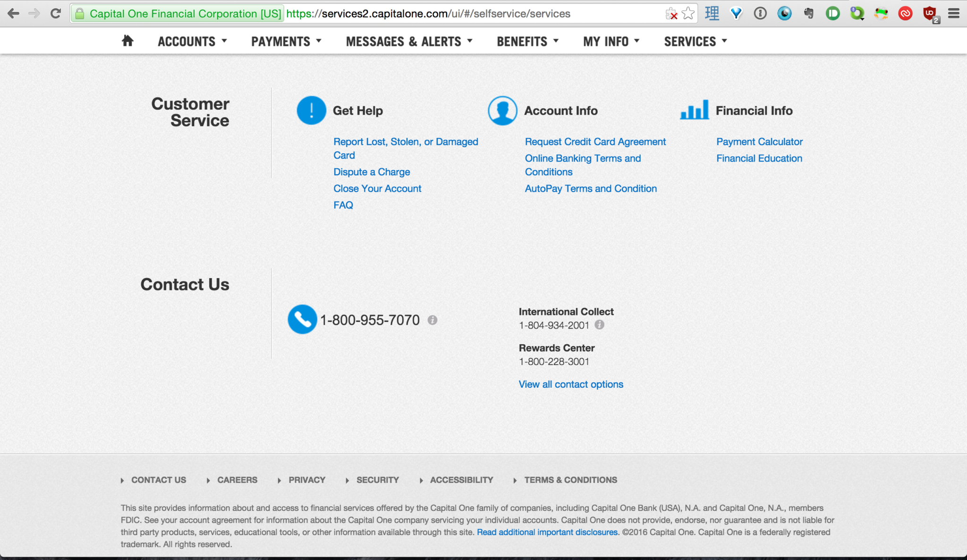Screen dimensions: 967x560
Task: Click the Dispute a Charge link
Action: [x=372, y=171]
